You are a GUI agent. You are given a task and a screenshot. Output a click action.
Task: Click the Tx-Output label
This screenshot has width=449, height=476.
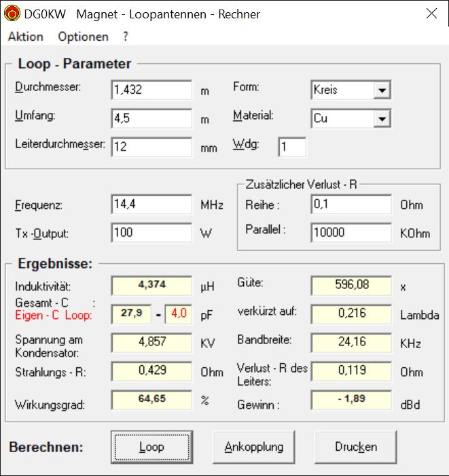click(x=42, y=234)
